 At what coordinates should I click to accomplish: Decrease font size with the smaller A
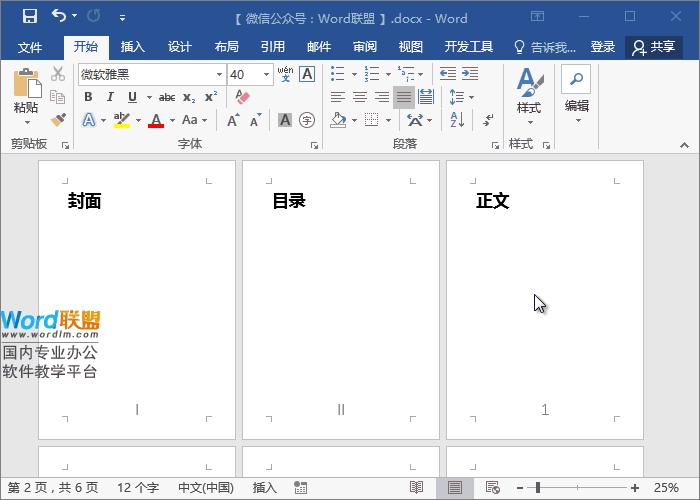255,120
